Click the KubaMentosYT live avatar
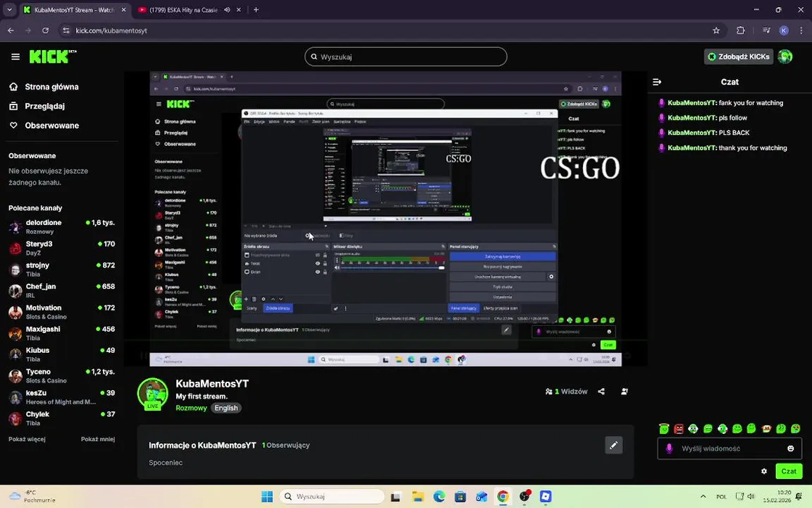 click(153, 394)
